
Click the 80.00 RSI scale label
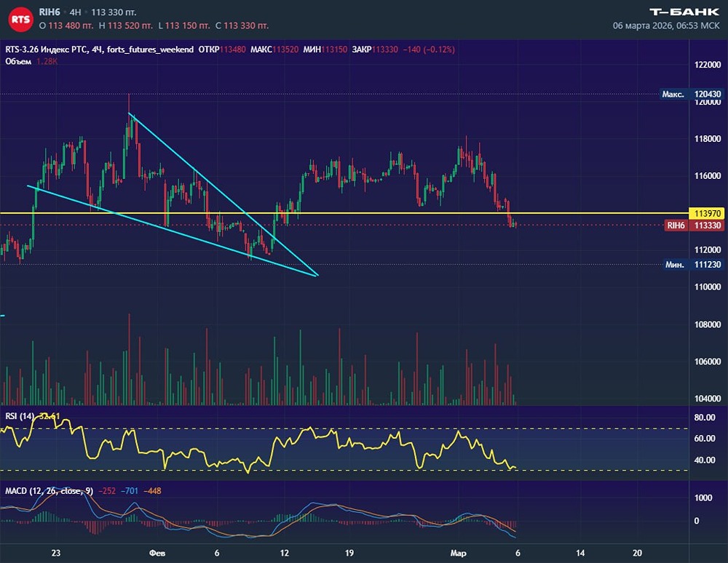[704, 418]
